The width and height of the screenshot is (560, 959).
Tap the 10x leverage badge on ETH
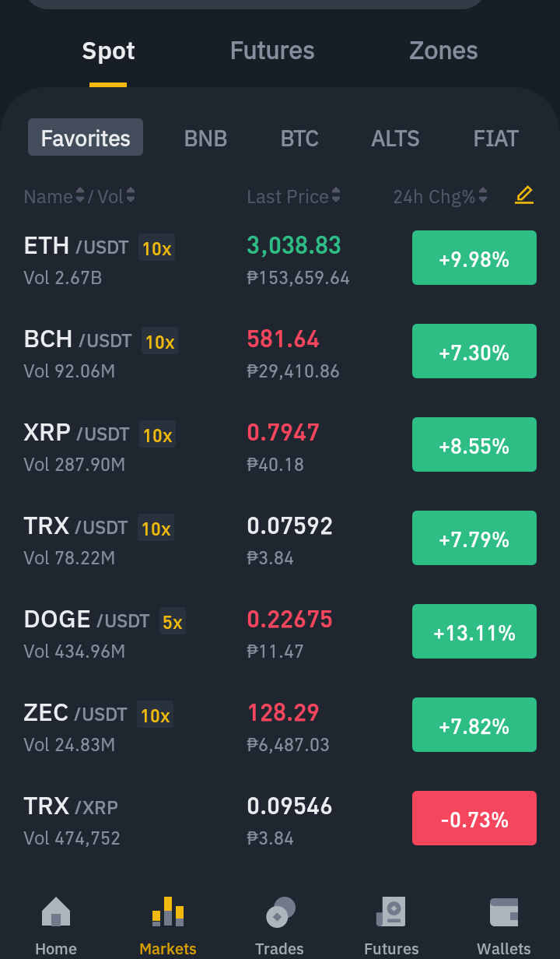tap(157, 248)
